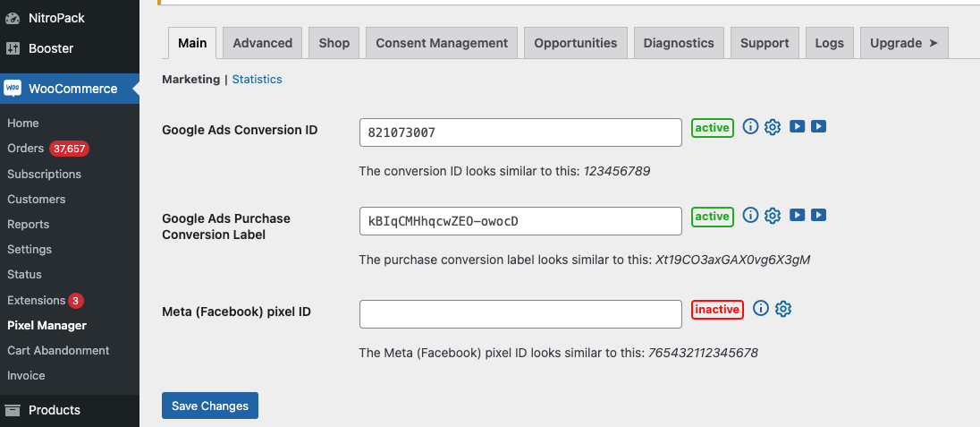Viewport: 980px width, 427px height.
Task: Play second video icon beside Conversion ID
Action: tap(819, 126)
